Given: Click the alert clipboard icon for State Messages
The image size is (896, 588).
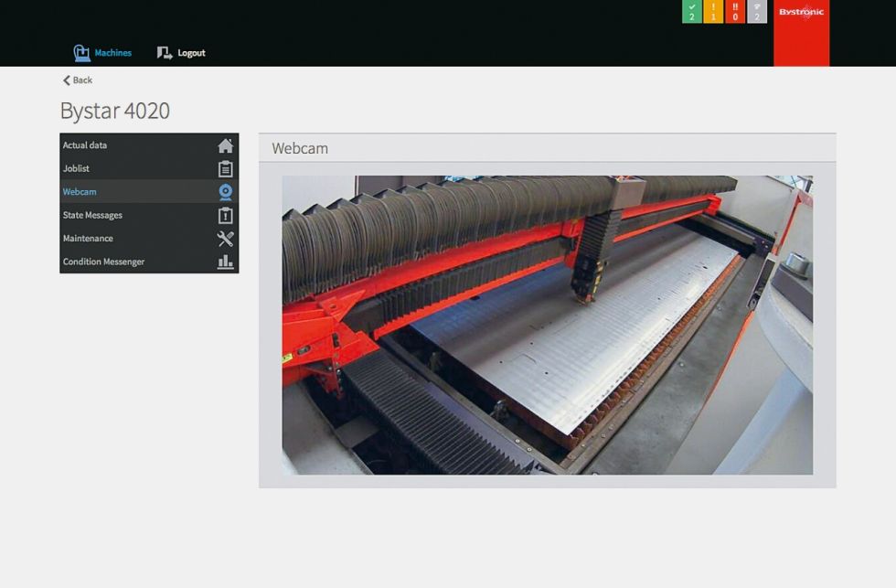Looking at the screenshot, I should [x=226, y=216].
